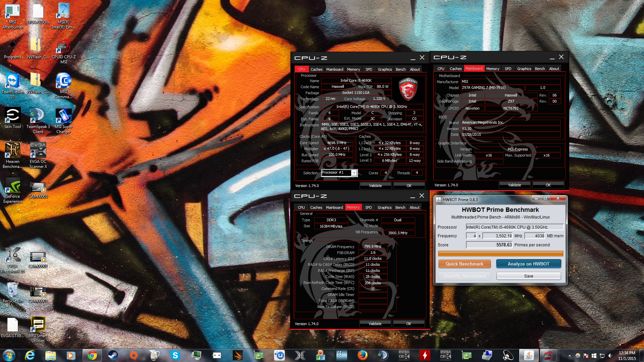Screen dimensions: 644x362
Task: Select the CAM00003 video file
Action: pyautogui.click(x=38, y=190)
